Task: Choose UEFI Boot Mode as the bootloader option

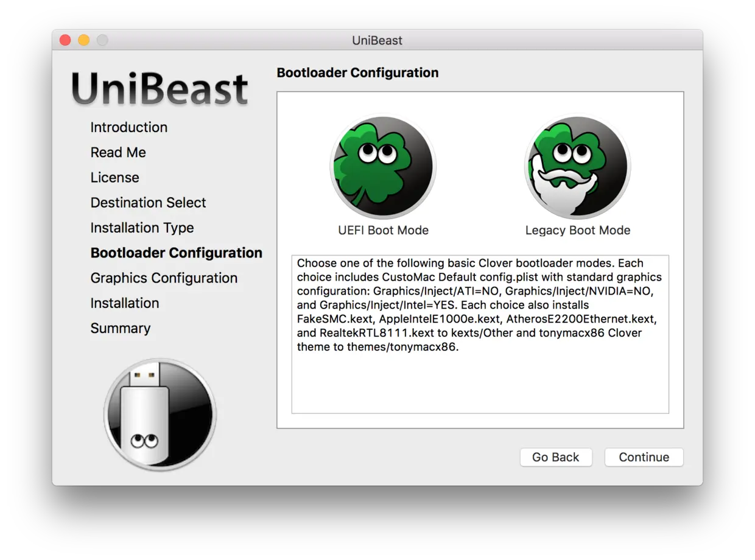Action: coord(382,166)
